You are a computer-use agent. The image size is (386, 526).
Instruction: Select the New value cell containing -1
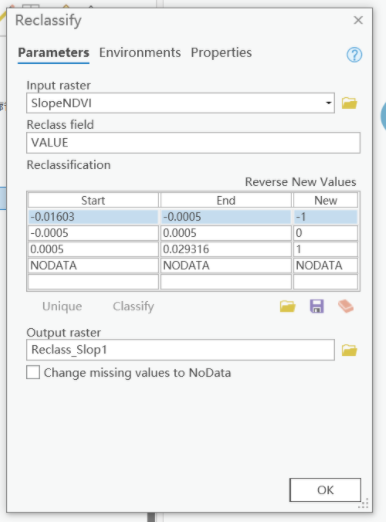[x=325, y=217]
